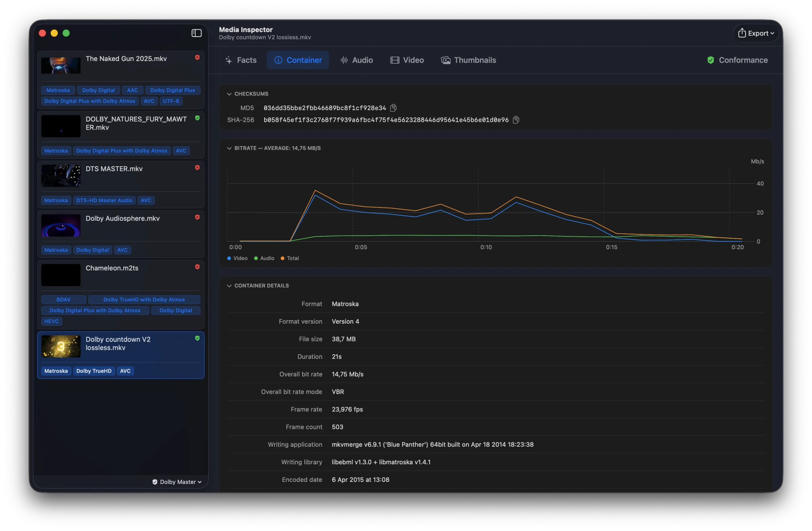Image resolution: width=812 pixels, height=531 pixels.
Task: Click the SHA-256 hash value text
Action: [x=386, y=120]
